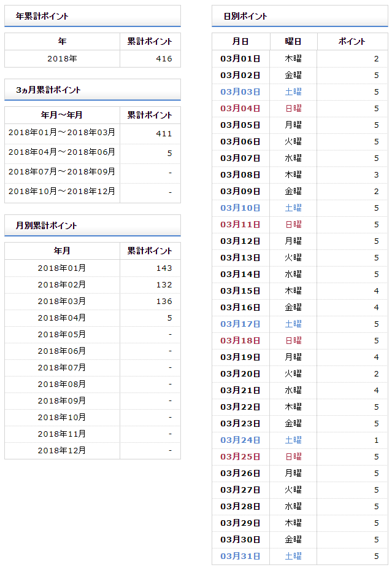This screenshot has width=392, height=570.
Task: Click the 月日 column header
Action: click(240, 41)
